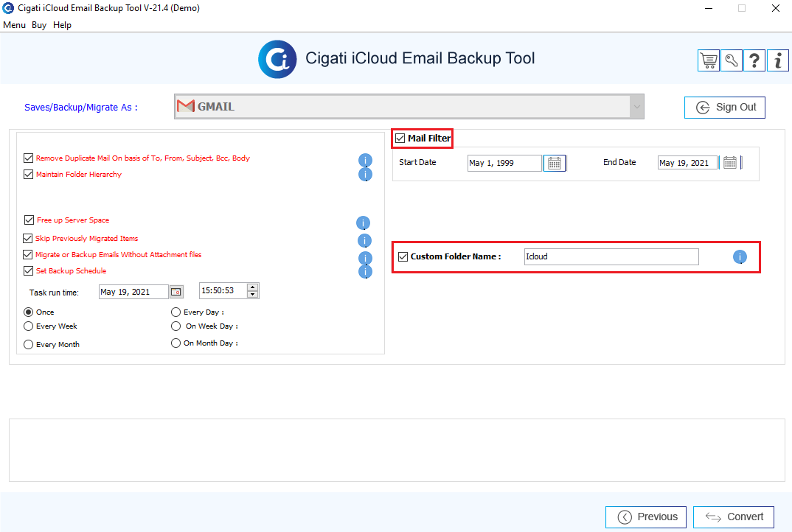Select the Every Month schedule option
The width and height of the screenshot is (792, 532).
click(28, 344)
